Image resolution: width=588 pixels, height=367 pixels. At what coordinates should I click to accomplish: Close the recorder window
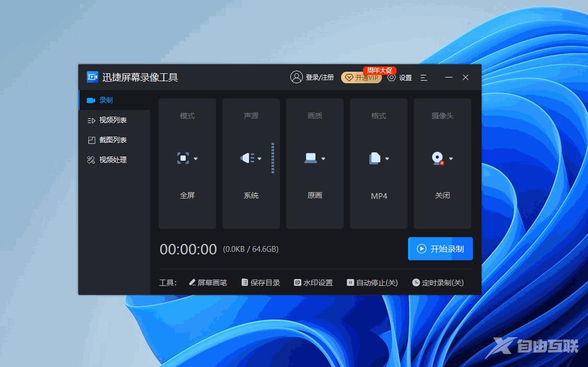pyautogui.click(x=466, y=77)
